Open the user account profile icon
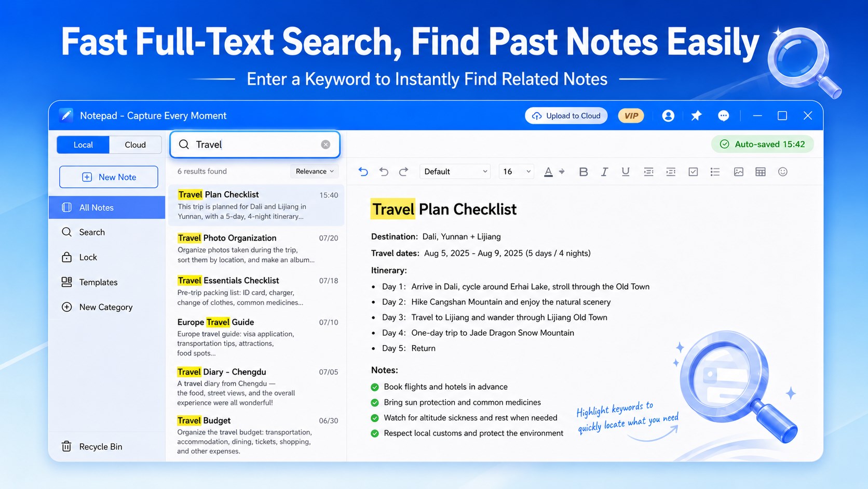868x489 pixels. [x=668, y=116]
